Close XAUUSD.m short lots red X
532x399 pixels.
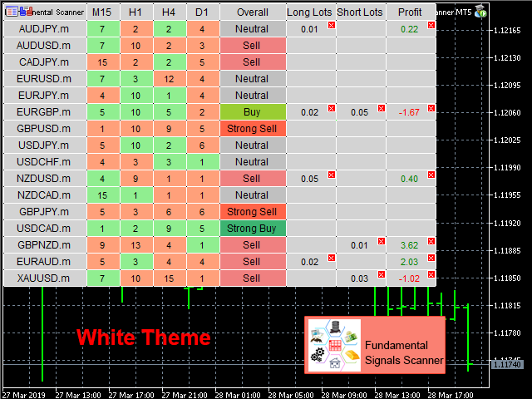pos(382,274)
